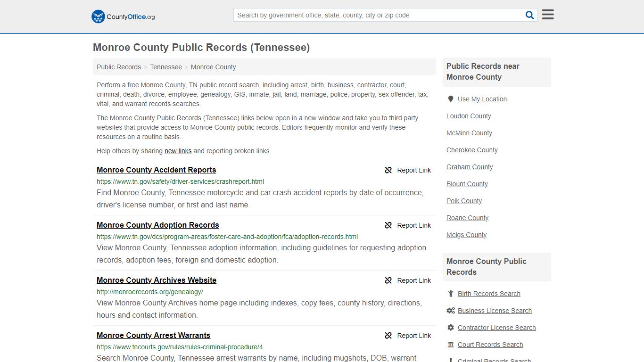Image resolution: width=644 pixels, height=362 pixels.
Task: Click the gear icon for Contractor License Search
Action: (x=451, y=328)
